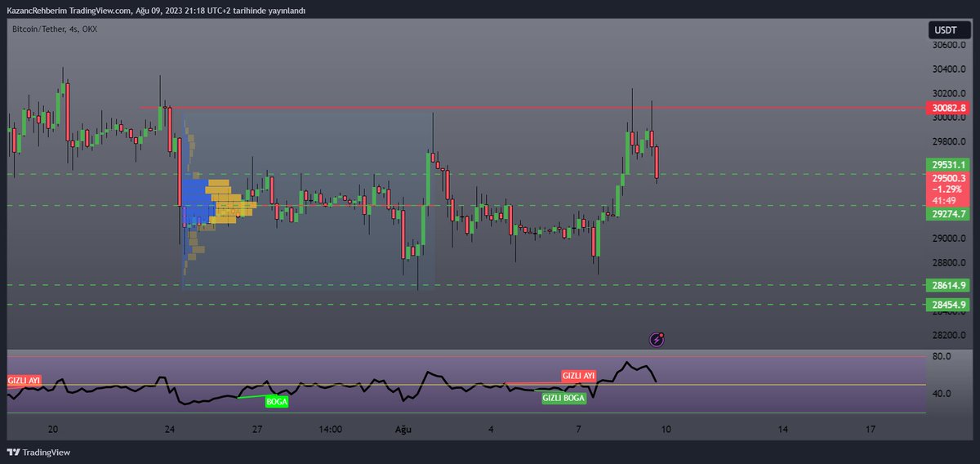Click the 30600.0 price axis value
The width and height of the screenshot is (980, 464).
coord(950,45)
